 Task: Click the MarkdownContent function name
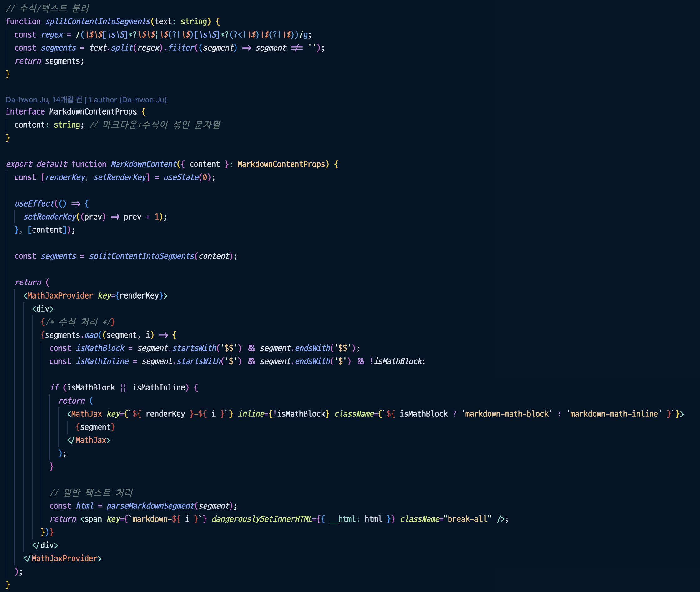coord(144,164)
